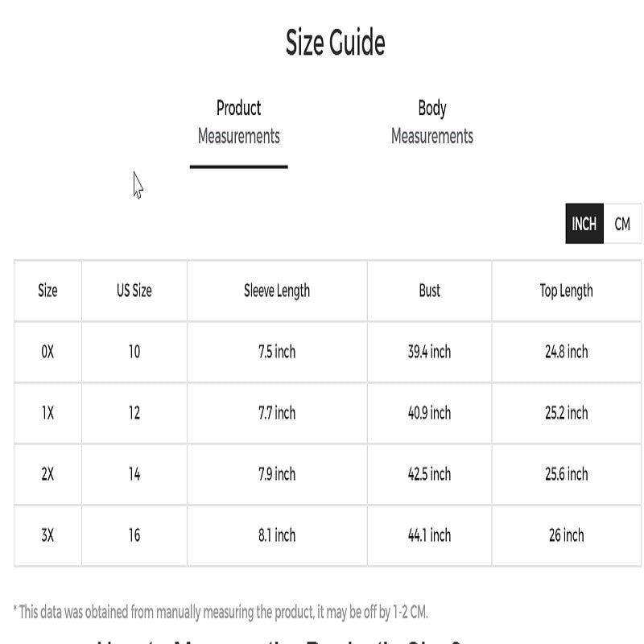
Task: Switch to the Product Measurements tab
Action: 238,122
